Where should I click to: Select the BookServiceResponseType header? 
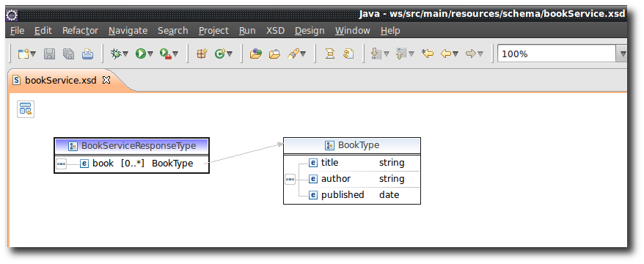(131, 146)
